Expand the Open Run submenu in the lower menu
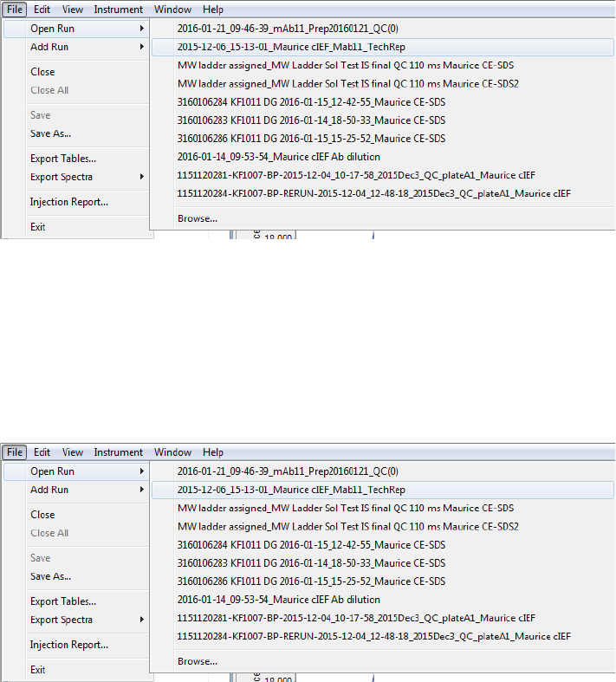 point(76,471)
